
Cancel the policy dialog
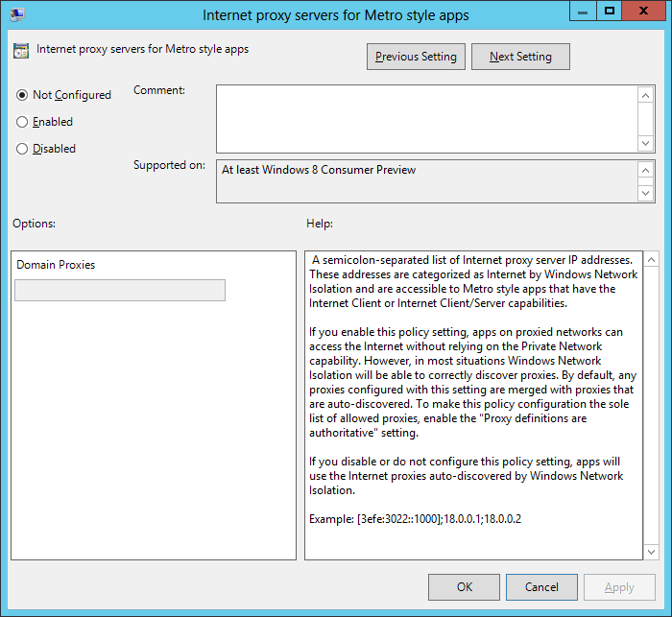coord(541,587)
